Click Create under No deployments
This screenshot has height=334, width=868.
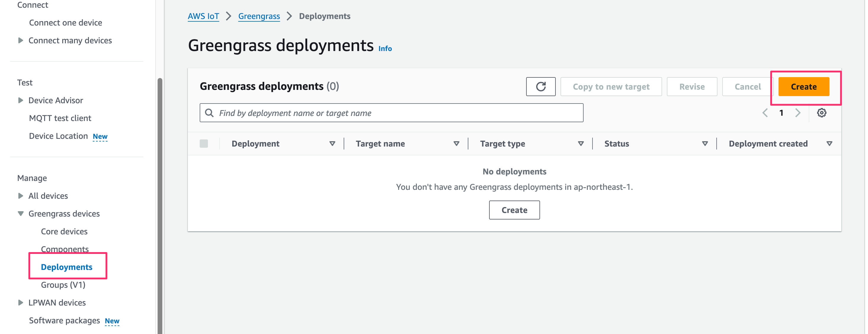(514, 210)
